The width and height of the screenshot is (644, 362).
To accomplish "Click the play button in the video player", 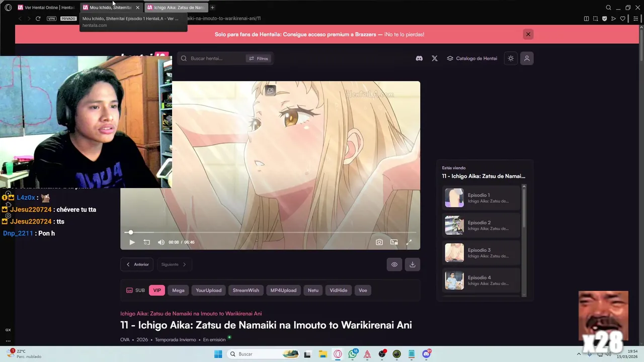I will pos(132,242).
